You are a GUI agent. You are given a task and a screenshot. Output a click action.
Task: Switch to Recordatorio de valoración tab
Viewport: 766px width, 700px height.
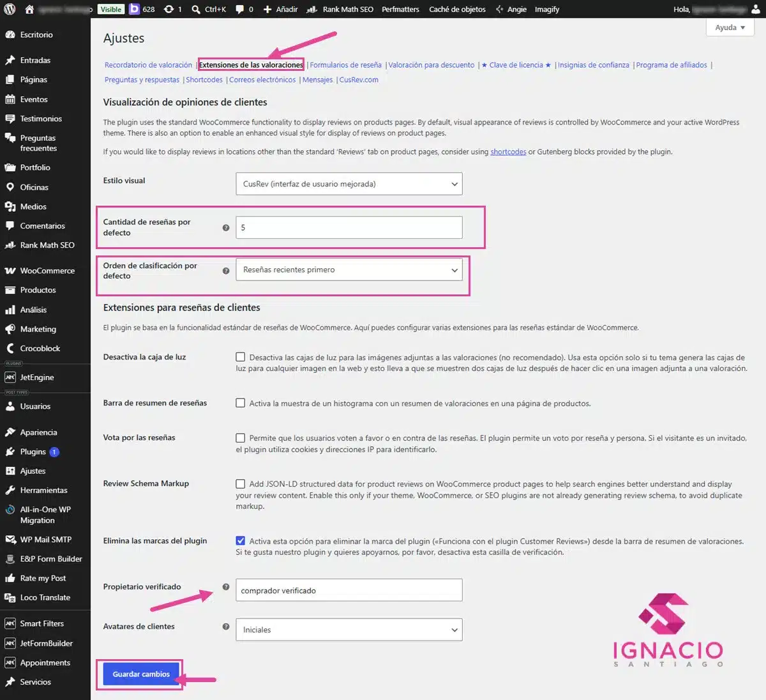pos(148,65)
